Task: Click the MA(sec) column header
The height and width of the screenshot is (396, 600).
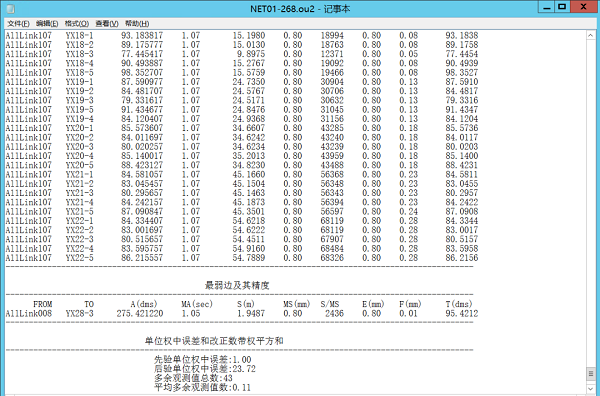Action: click(197, 304)
